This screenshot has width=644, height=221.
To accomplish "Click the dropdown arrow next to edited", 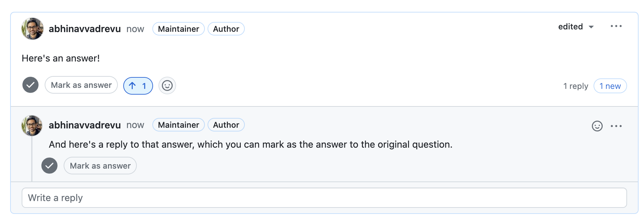I will (591, 27).
